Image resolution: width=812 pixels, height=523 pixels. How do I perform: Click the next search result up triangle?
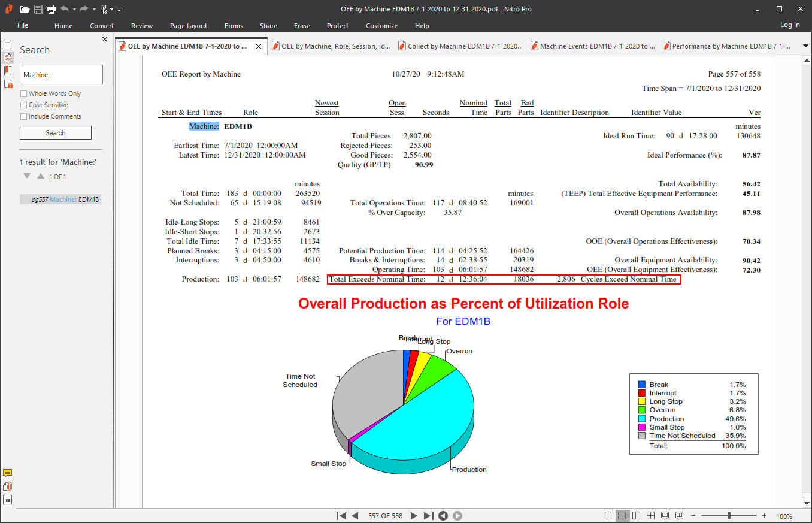click(x=40, y=176)
